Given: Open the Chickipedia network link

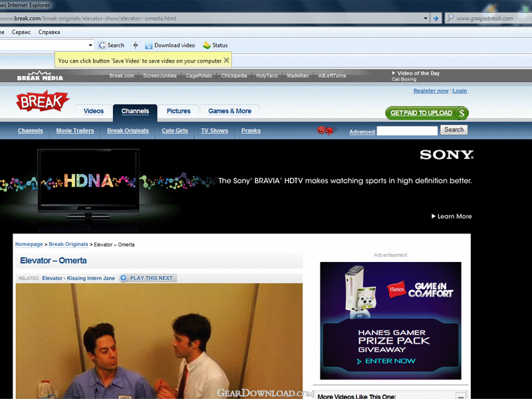Looking at the screenshot, I should click(x=234, y=76).
